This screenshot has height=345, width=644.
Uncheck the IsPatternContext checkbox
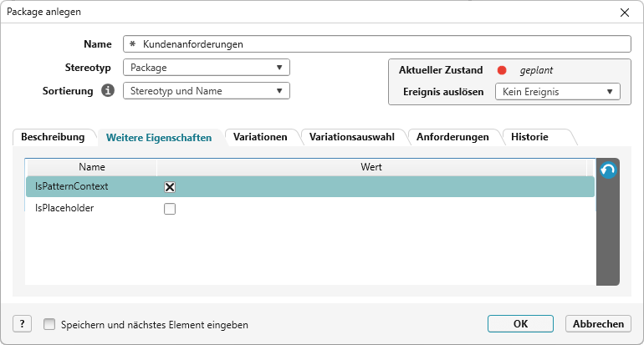(170, 187)
